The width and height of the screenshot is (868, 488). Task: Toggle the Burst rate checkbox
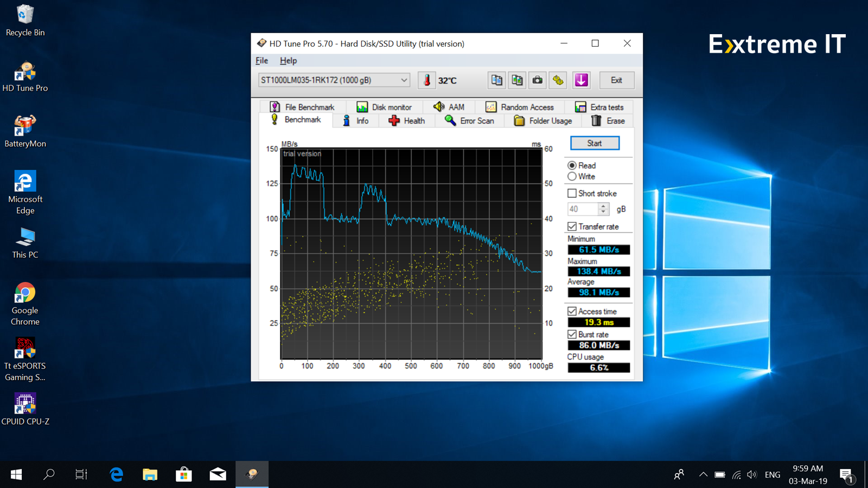click(572, 335)
